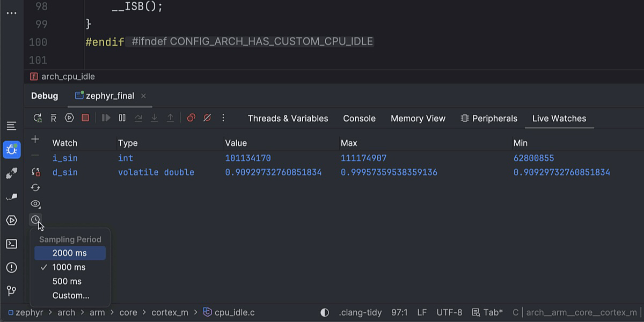Pause the running program

tap(122, 118)
